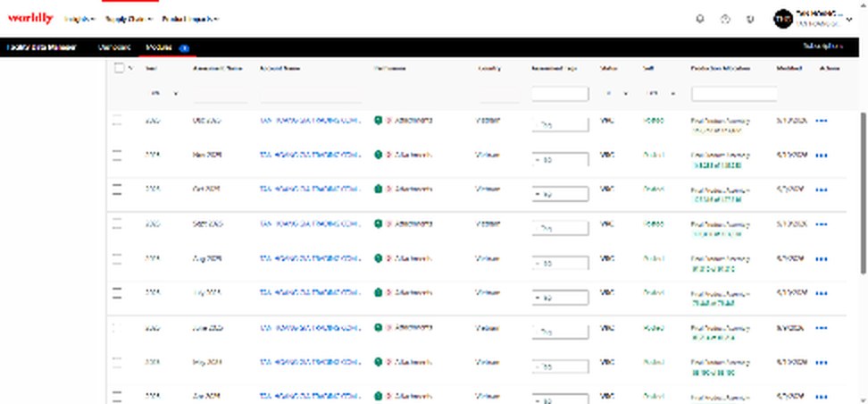Select the May row checkbox
Image resolution: width=868 pixels, height=404 pixels.
[117, 362]
